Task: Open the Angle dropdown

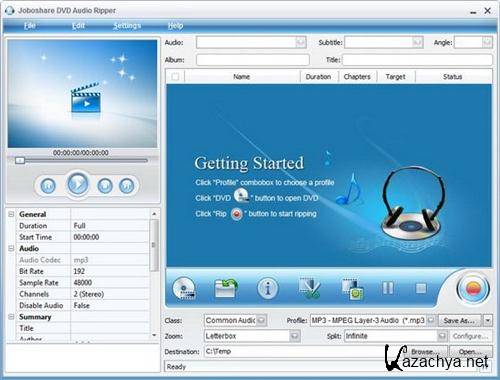Action: click(x=487, y=42)
